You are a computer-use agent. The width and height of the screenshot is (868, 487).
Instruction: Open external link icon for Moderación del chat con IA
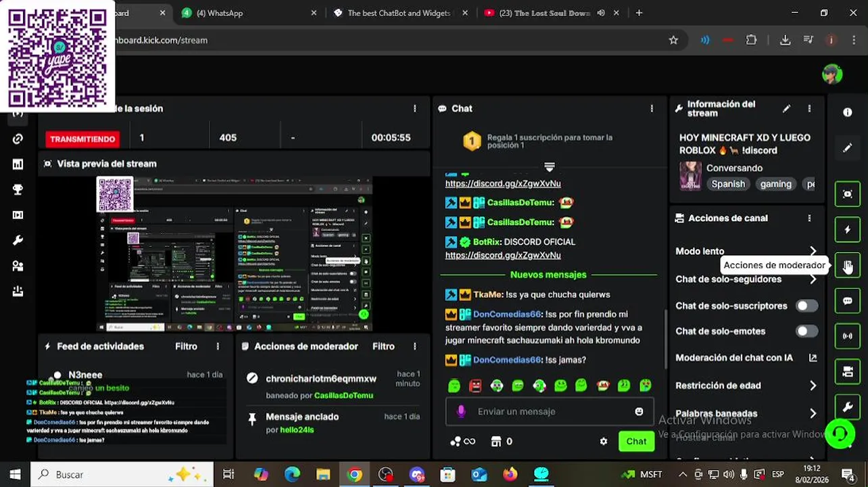click(813, 358)
